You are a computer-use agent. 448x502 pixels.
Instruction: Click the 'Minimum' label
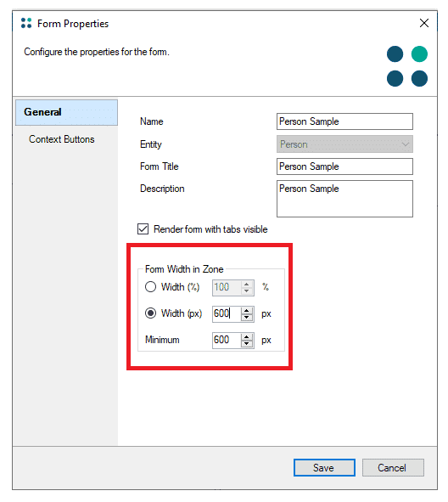coord(162,340)
